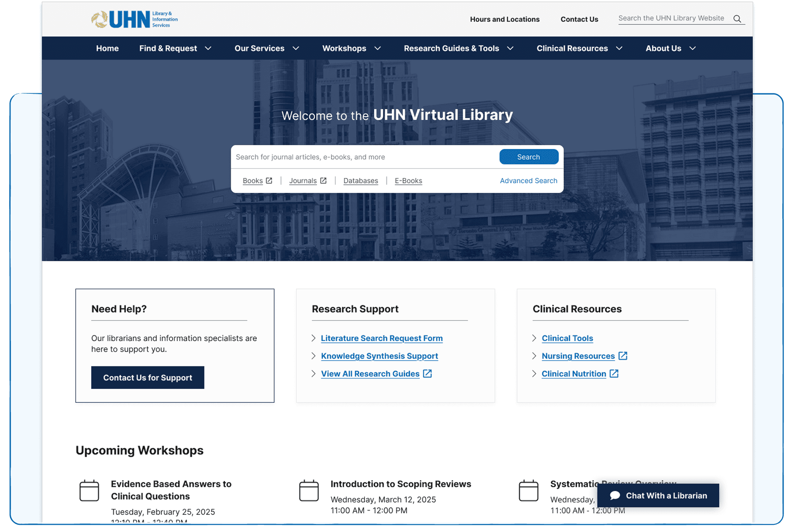Click the date Wednesday, March 12, 2025
This screenshot has height=532, width=792.
(383, 499)
